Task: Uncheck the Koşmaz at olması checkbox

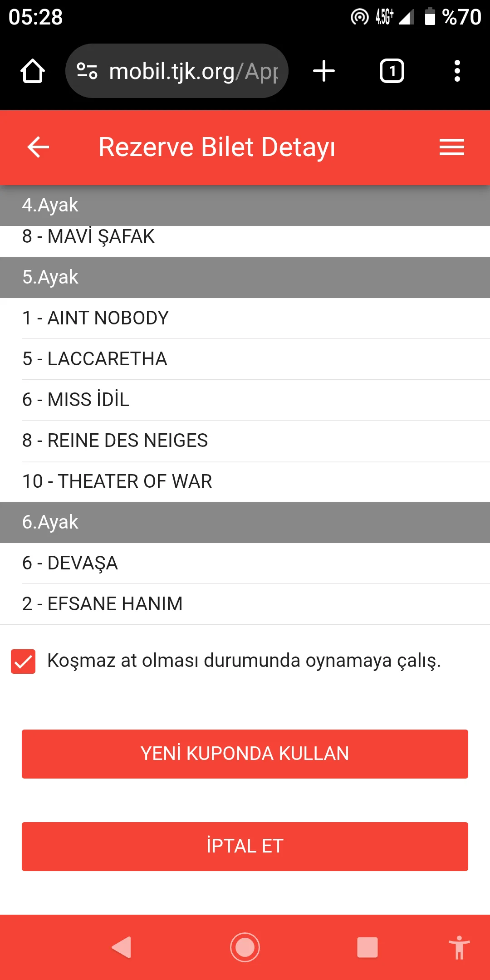Action: (x=23, y=661)
